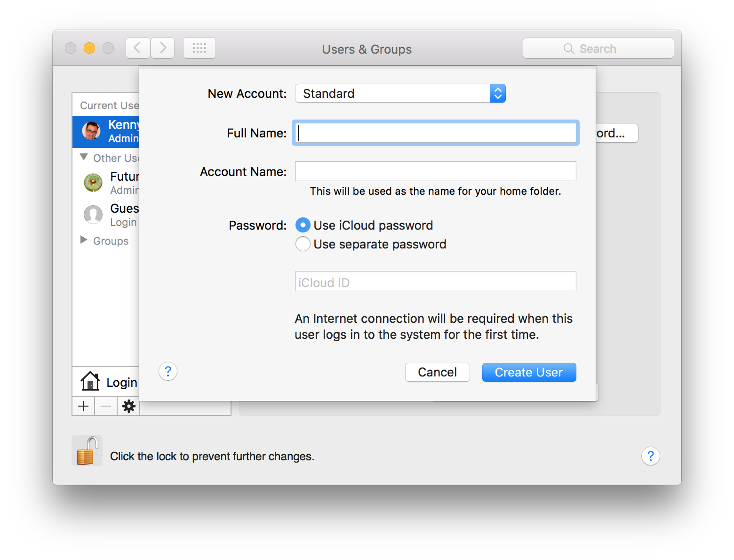The image size is (734, 560).
Task: Click the Show All grid icon
Action: (199, 48)
